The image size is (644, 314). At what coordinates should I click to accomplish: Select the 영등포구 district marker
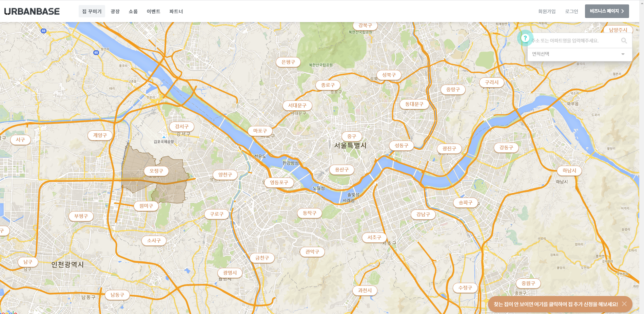coord(279,183)
